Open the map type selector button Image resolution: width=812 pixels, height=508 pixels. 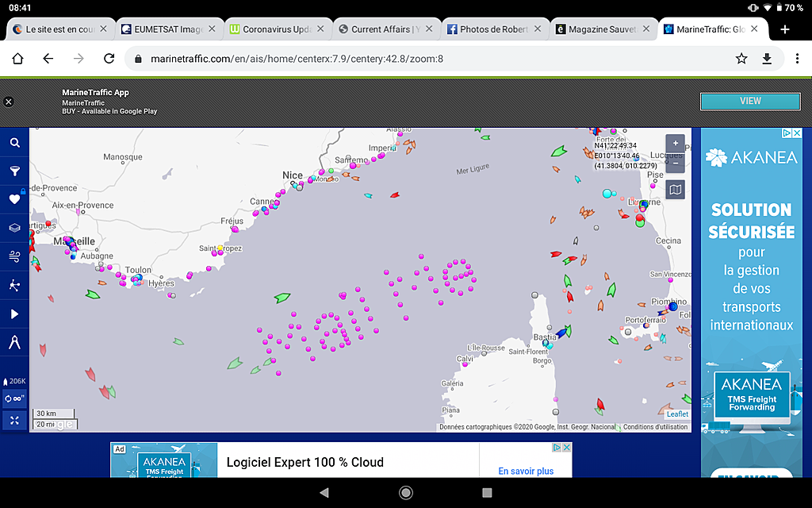tap(675, 190)
